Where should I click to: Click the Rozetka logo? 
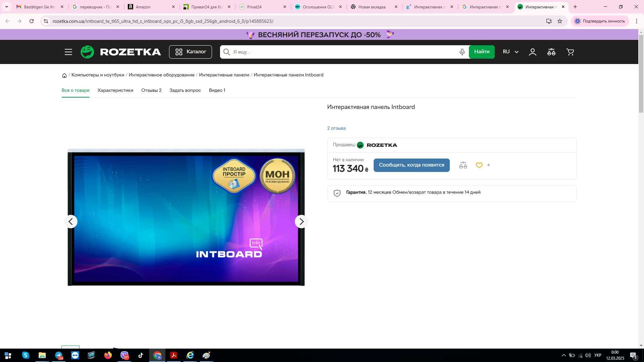click(x=121, y=52)
